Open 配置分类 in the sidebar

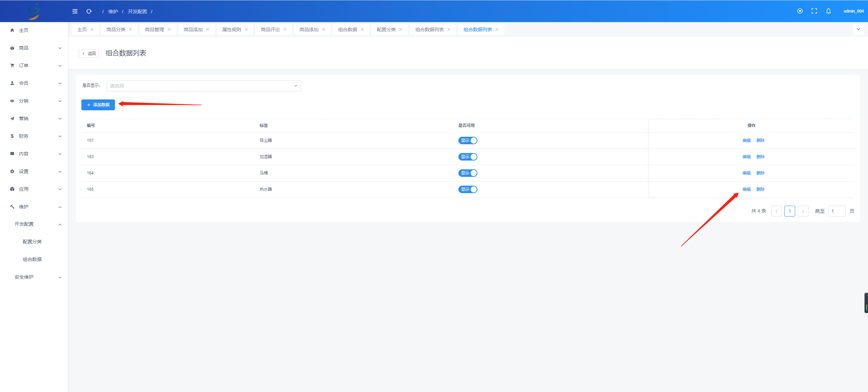32,242
